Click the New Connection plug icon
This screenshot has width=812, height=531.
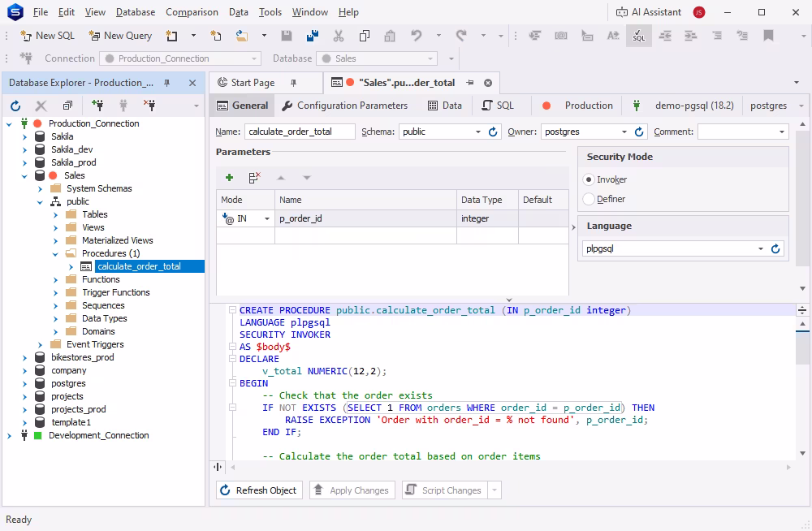[x=97, y=106]
